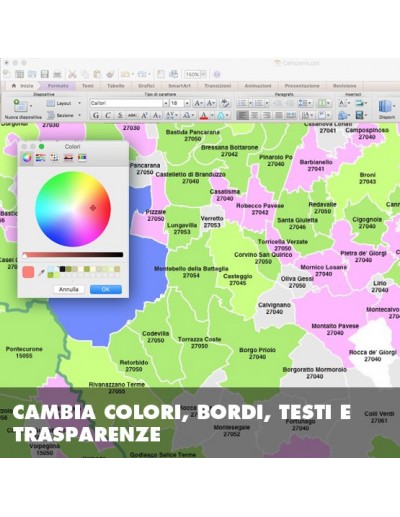This screenshot has height=517, width=400.
Task: Apply strikethrough ABC formatting
Action: [132, 115]
